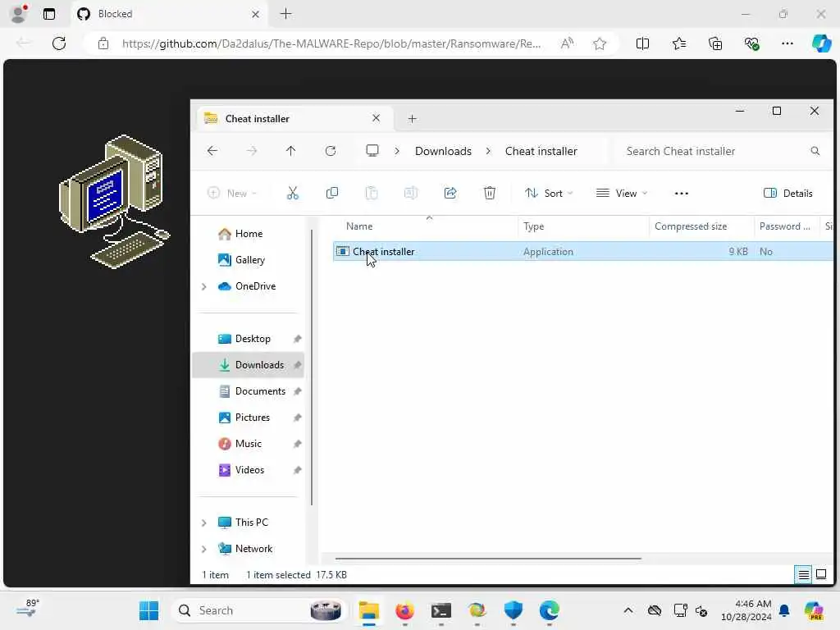Expand breadcrumb chevron before Downloads
Screen dimensions: 840x630
click(397, 151)
